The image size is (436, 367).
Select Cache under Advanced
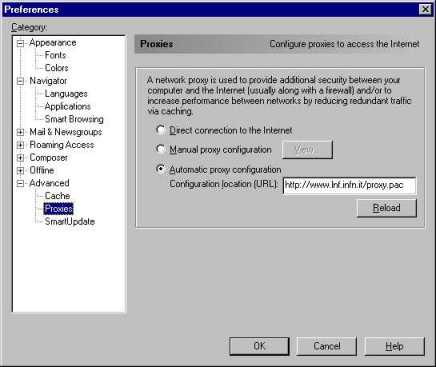click(57, 196)
